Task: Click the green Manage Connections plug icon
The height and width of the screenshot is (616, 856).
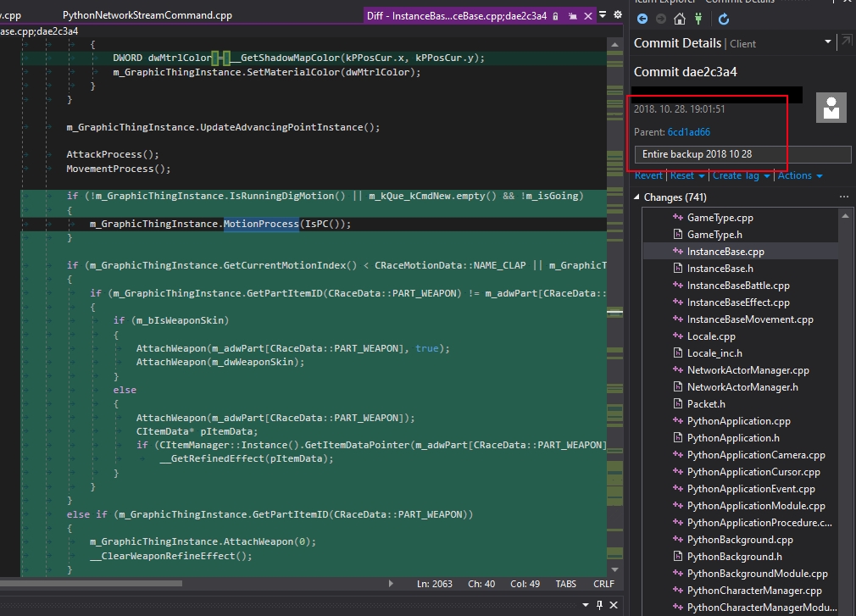Action: (698, 19)
